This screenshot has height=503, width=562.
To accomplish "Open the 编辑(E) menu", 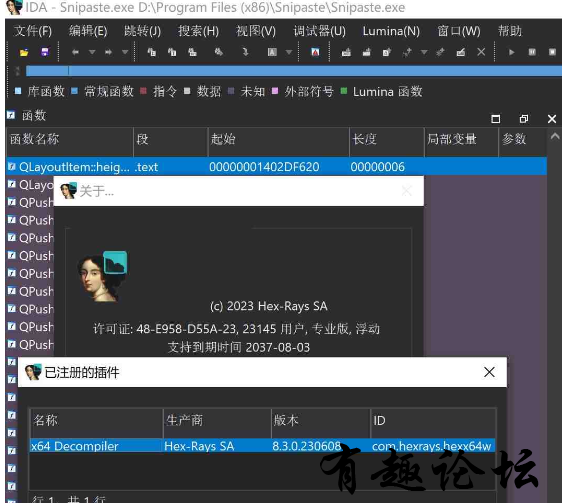I will coord(88,31).
